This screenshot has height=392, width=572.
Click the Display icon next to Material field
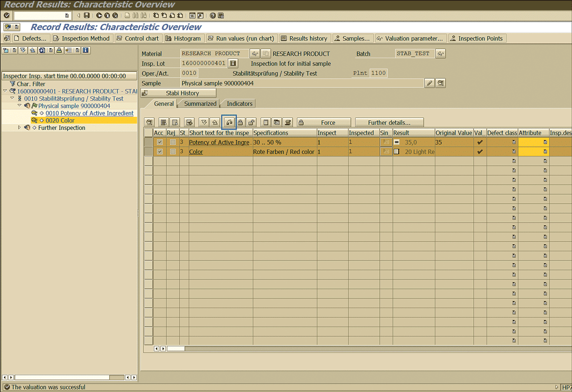click(x=255, y=54)
